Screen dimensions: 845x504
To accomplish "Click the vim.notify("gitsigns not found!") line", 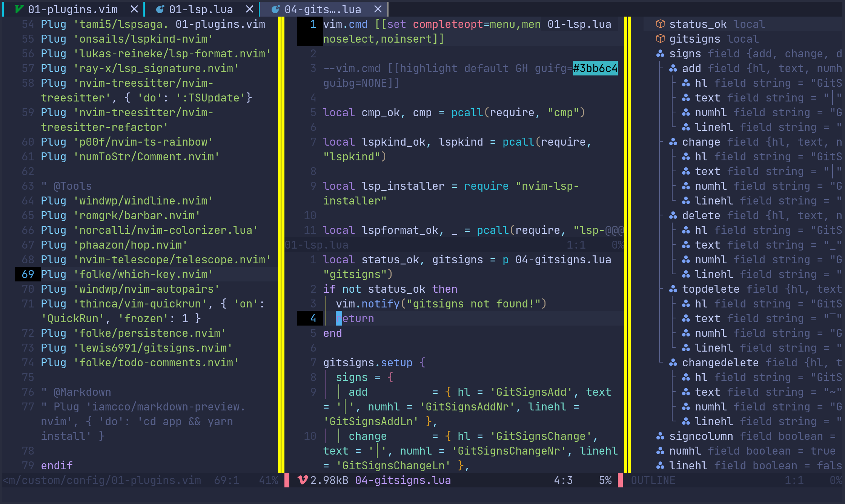I will [x=441, y=304].
